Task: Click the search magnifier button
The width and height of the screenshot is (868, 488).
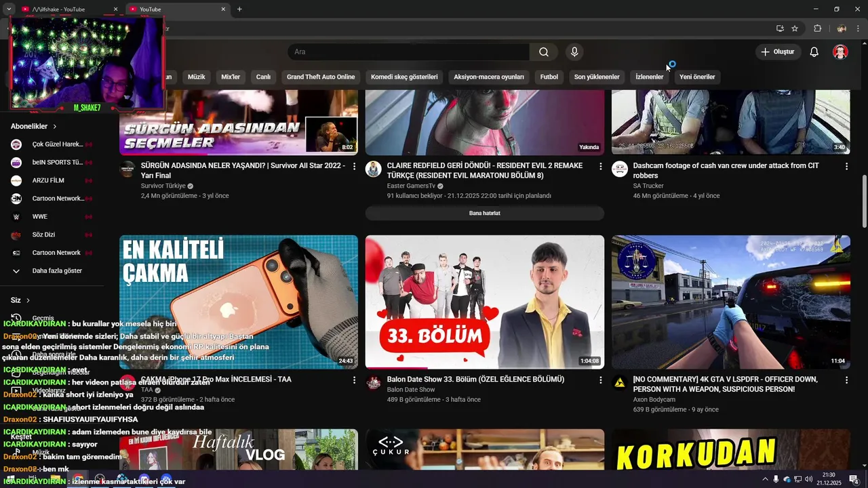Action: click(x=544, y=52)
